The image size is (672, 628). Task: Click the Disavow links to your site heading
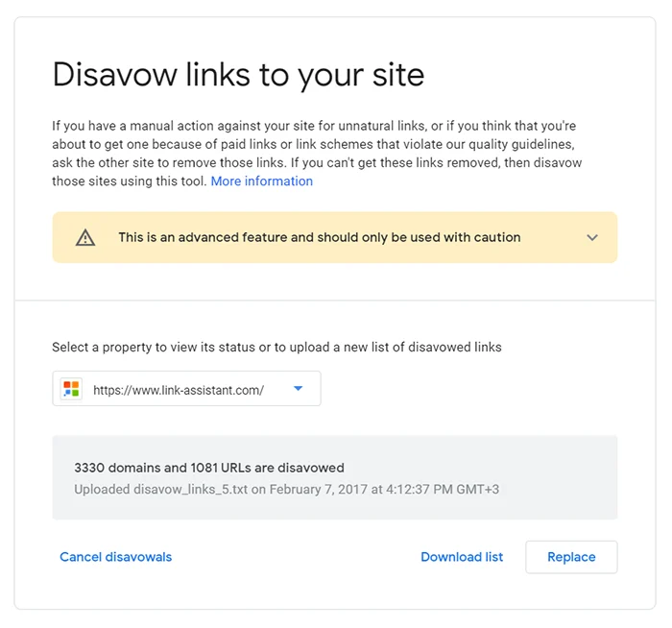click(x=238, y=75)
